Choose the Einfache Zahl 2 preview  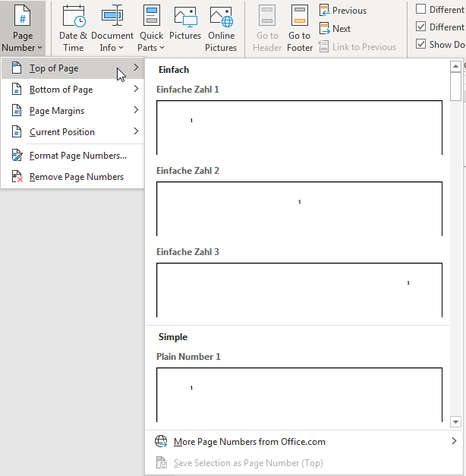[x=299, y=209]
